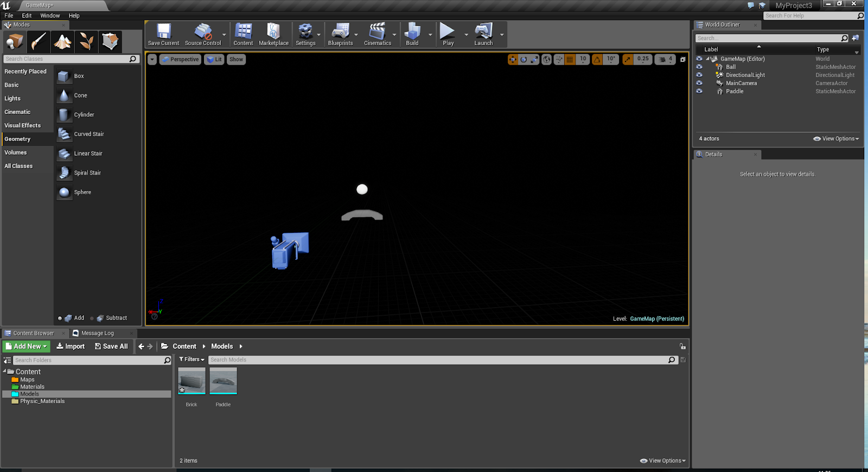Select the Add brush radio button

[60, 318]
